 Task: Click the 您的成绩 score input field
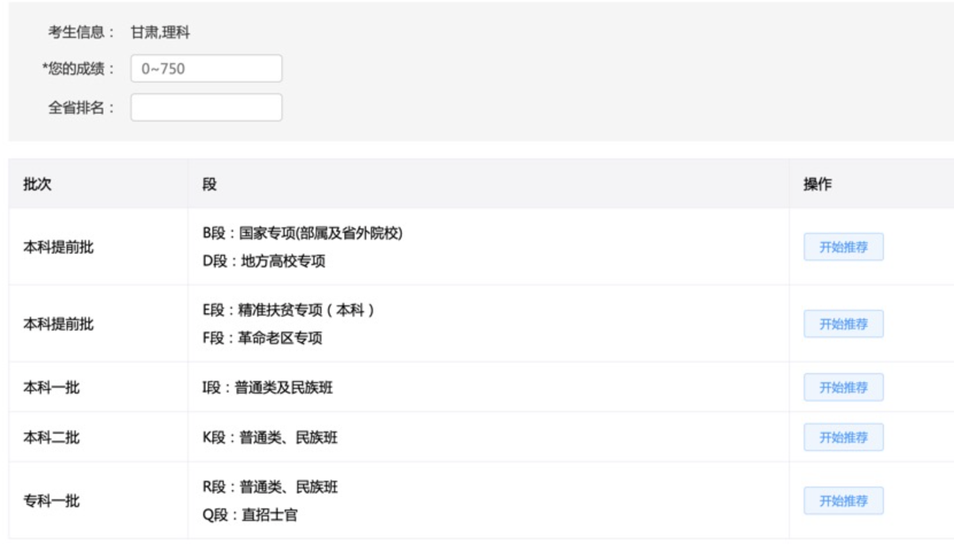[206, 69]
